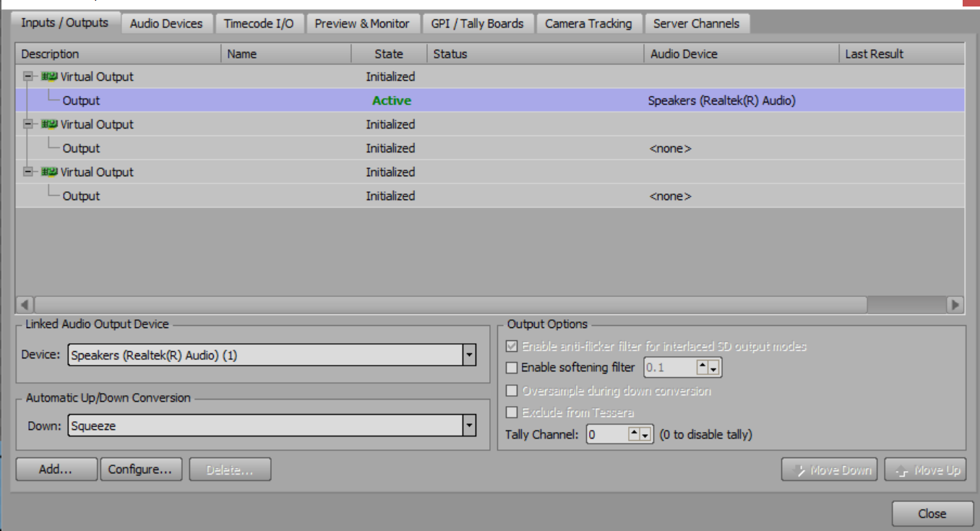Open the Camera Tracking tab

tap(588, 24)
